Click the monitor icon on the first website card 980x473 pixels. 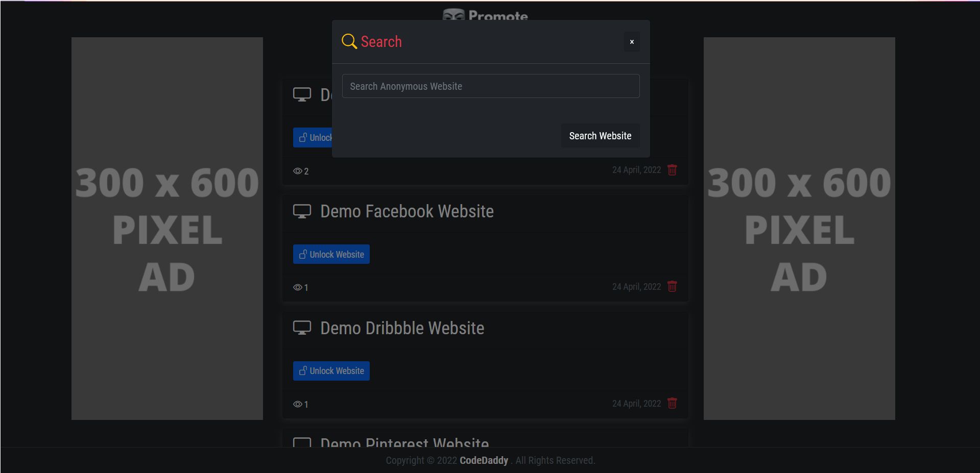(x=302, y=95)
